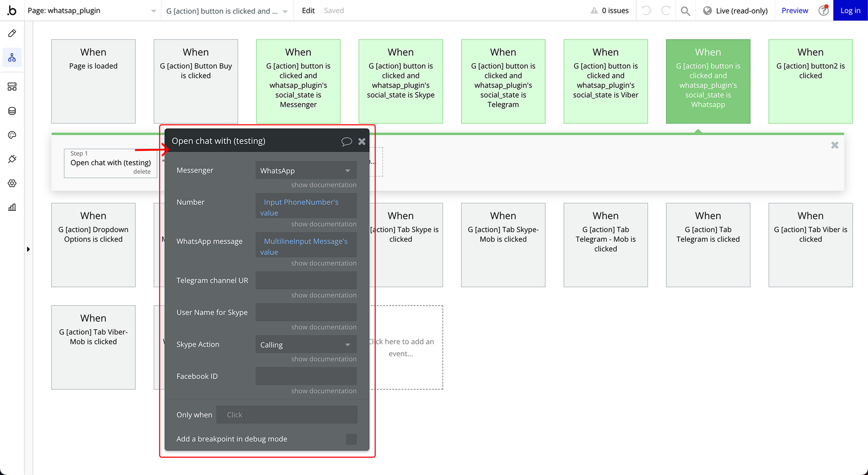Click delete on Step 1 action
The width and height of the screenshot is (868, 475).
[x=142, y=172]
